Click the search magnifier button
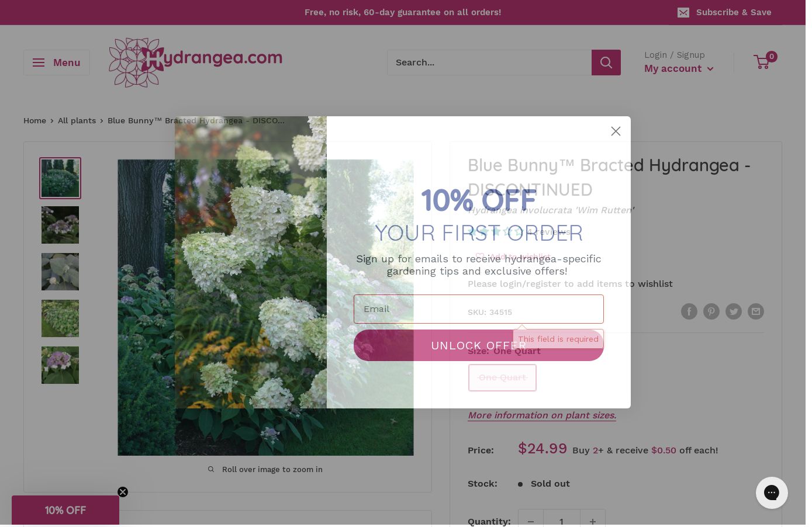The height and width of the screenshot is (527, 812). click(x=606, y=63)
